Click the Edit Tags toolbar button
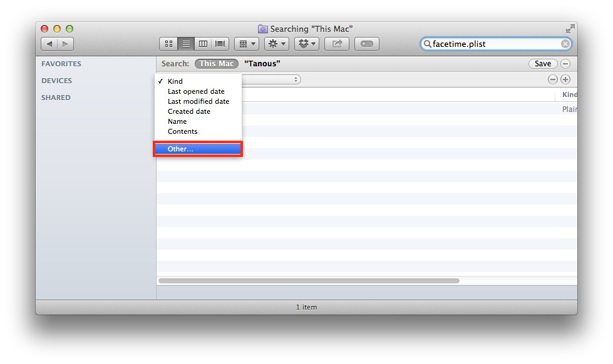The width and height of the screenshot is (613, 364). (367, 44)
